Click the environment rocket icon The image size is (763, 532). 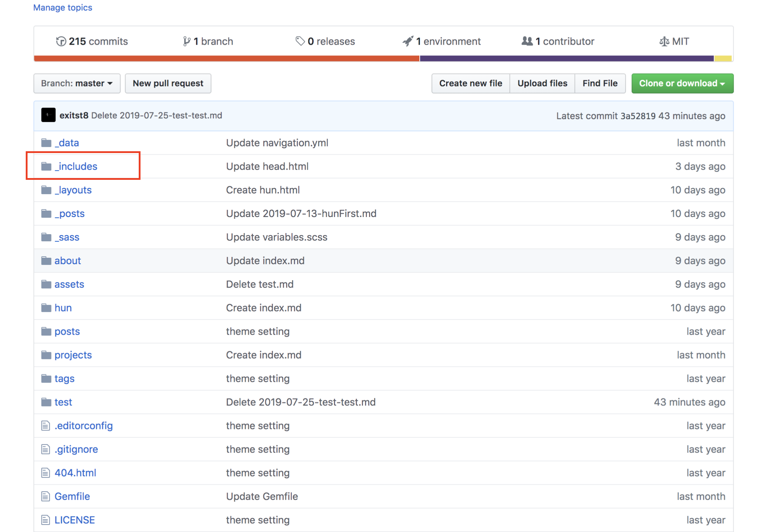(x=408, y=41)
